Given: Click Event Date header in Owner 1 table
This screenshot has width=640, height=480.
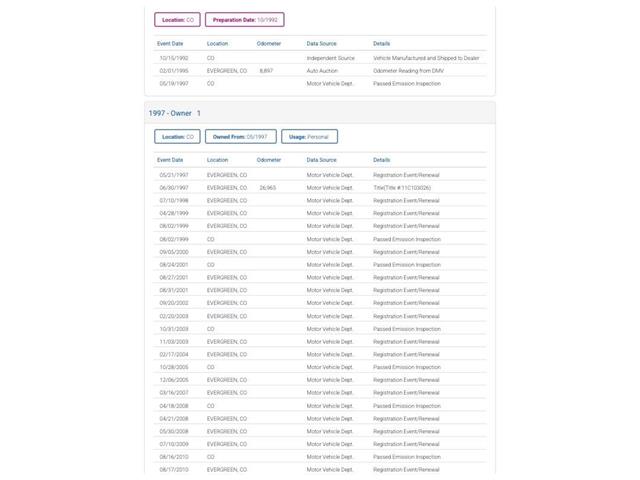Looking at the screenshot, I should [170, 160].
